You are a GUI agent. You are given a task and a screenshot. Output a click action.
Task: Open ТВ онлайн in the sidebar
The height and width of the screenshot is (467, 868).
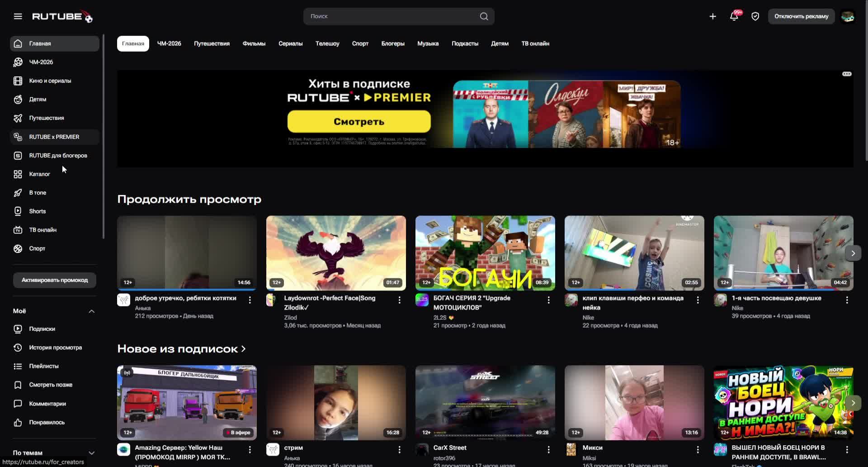click(x=55, y=230)
